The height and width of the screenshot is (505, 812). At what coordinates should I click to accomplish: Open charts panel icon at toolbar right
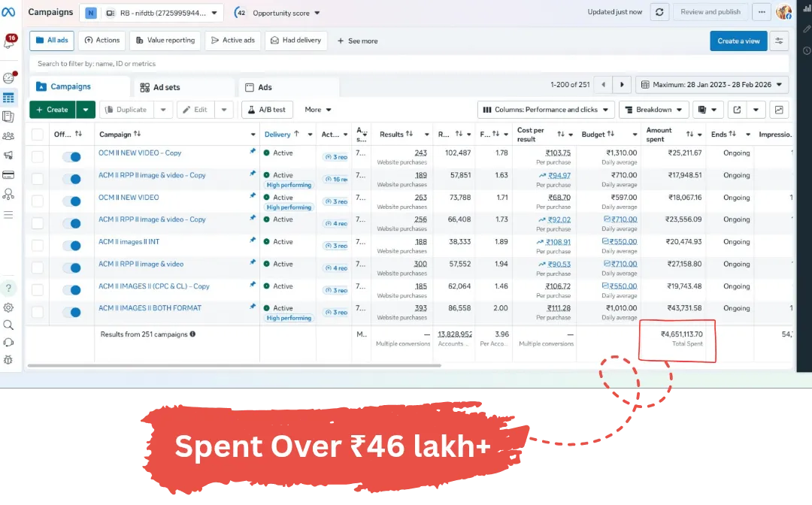click(779, 110)
